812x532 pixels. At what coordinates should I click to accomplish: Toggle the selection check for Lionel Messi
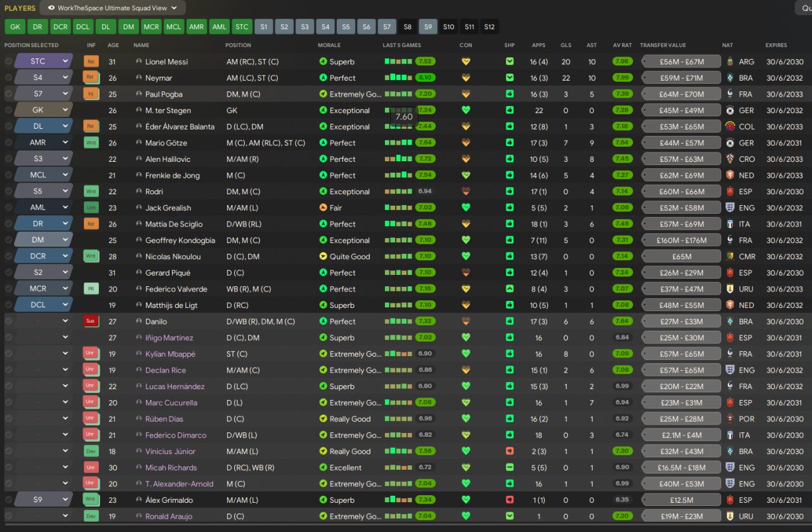coord(8,62)
